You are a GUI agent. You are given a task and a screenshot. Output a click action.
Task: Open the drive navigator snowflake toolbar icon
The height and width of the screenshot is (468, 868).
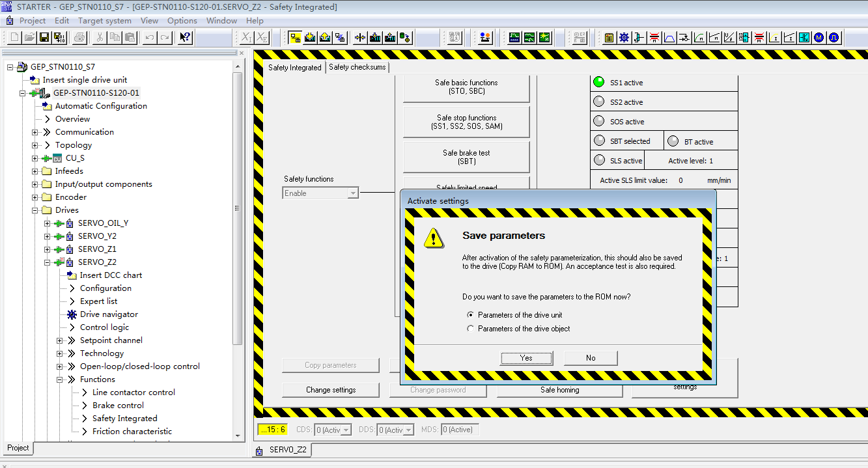pos(624,37)
